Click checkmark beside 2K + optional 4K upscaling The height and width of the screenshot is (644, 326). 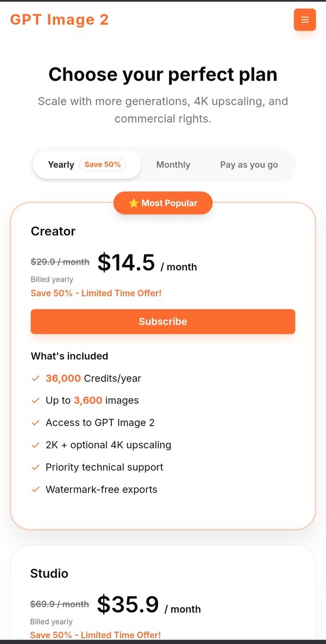click(x=36, y=445)
